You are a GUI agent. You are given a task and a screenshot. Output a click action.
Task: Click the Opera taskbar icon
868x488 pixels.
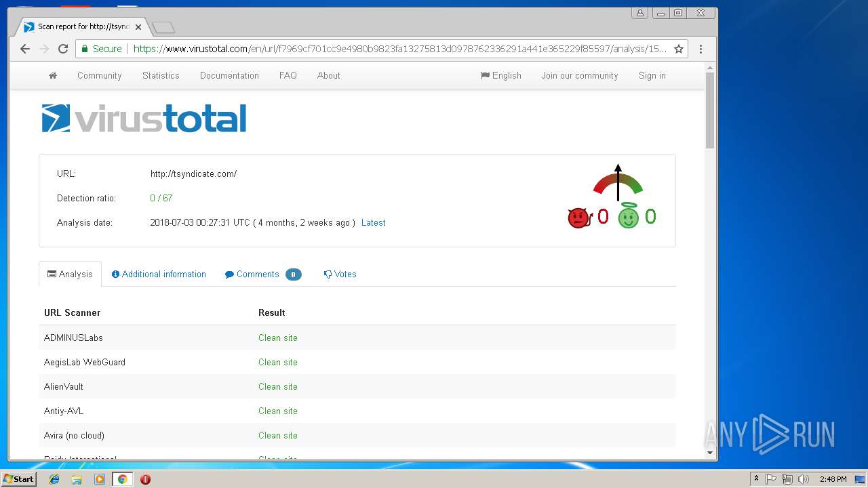point(145,479)
